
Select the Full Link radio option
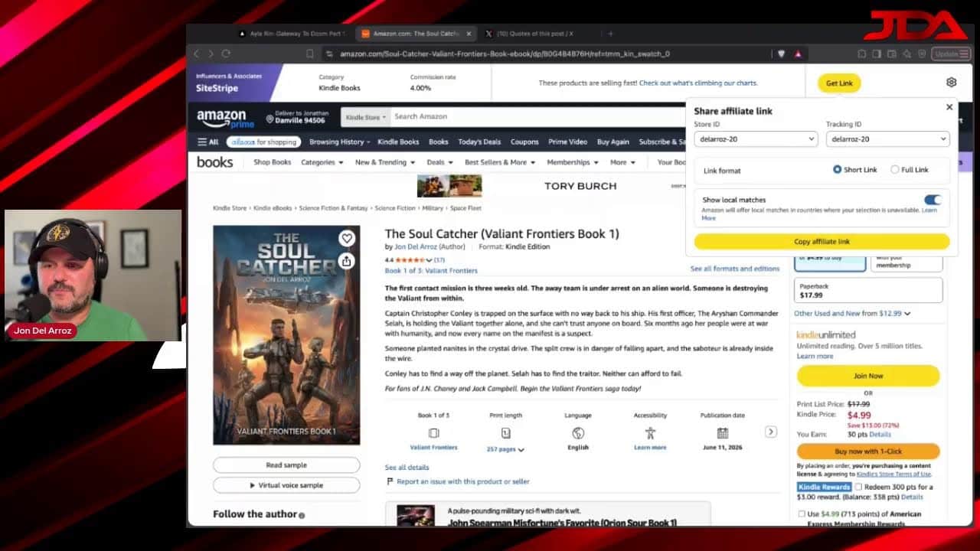pos(894,170)
